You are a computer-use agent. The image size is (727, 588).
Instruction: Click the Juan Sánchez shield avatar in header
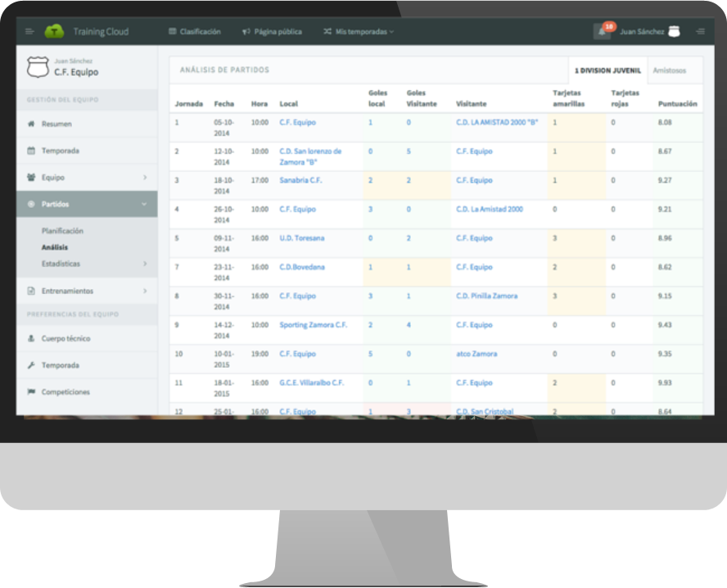pos(674,32)
